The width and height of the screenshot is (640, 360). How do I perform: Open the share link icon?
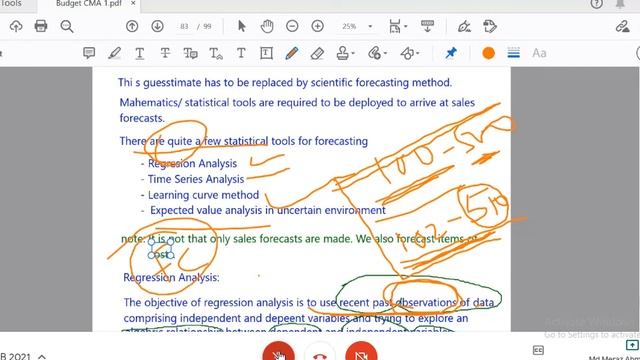pos(622,27)
